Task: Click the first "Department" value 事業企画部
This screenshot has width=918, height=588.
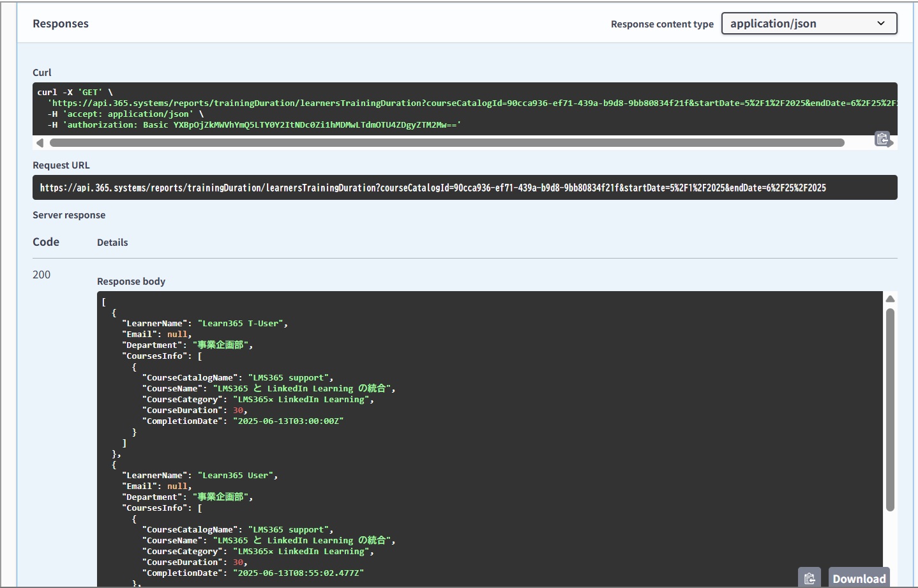Action: [220, 345]
